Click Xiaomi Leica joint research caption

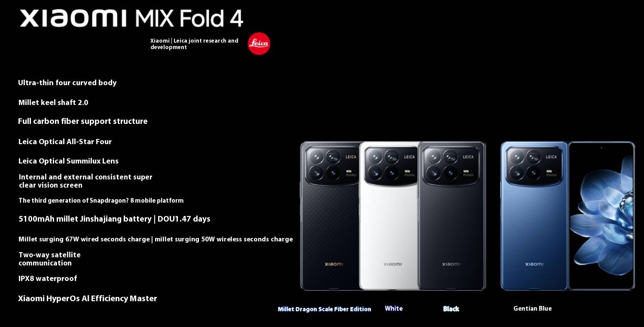click(194, 44)
